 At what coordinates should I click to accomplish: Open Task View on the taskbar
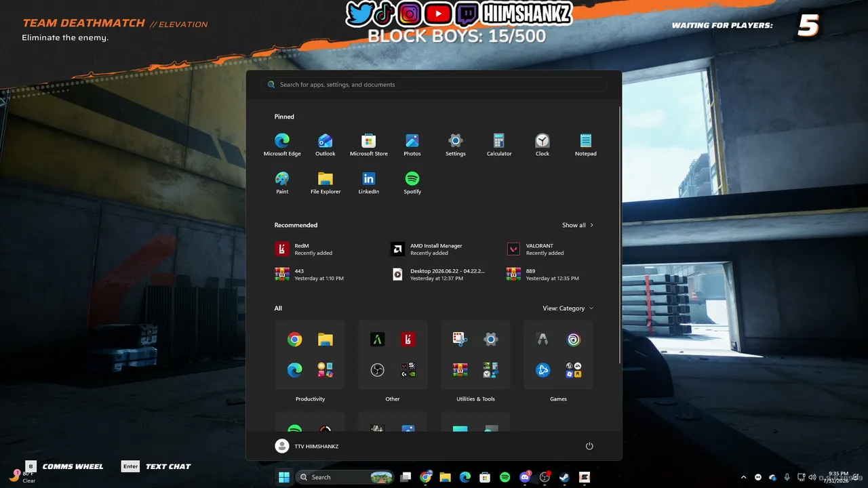(406, 477)
